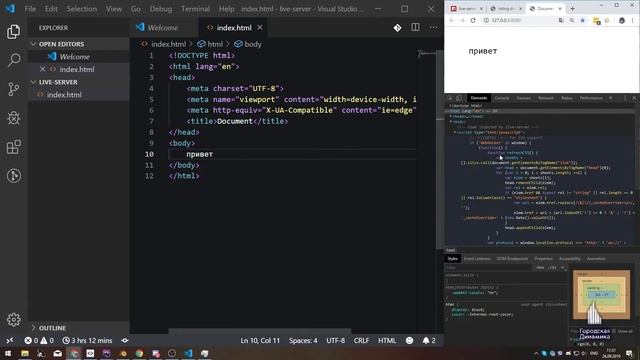Image resolution: width=640 pixels, height=360 pixels.
Task: Click the VS Code logo menu icon
Action: pos(10,9)
